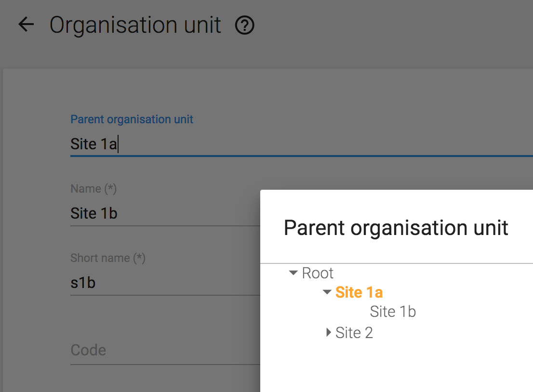Click empty dialog area below Site 2
The image size is (533, 392).
(x=395, y=366)
